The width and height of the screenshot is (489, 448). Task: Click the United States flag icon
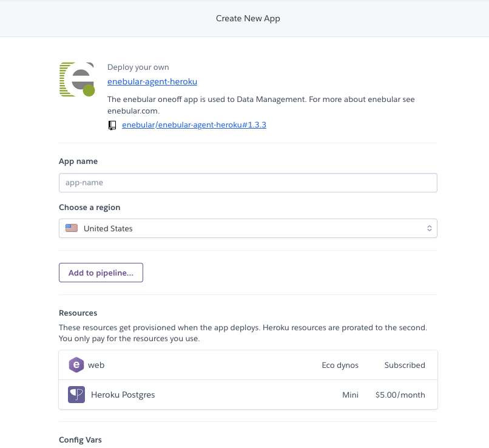72,228
